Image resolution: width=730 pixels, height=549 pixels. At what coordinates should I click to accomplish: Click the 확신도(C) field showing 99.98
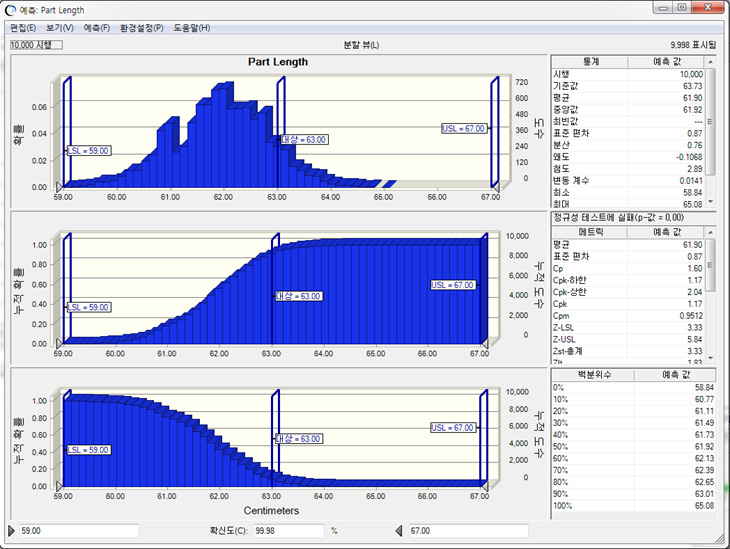pyautogui.click(x=289, y=531)
